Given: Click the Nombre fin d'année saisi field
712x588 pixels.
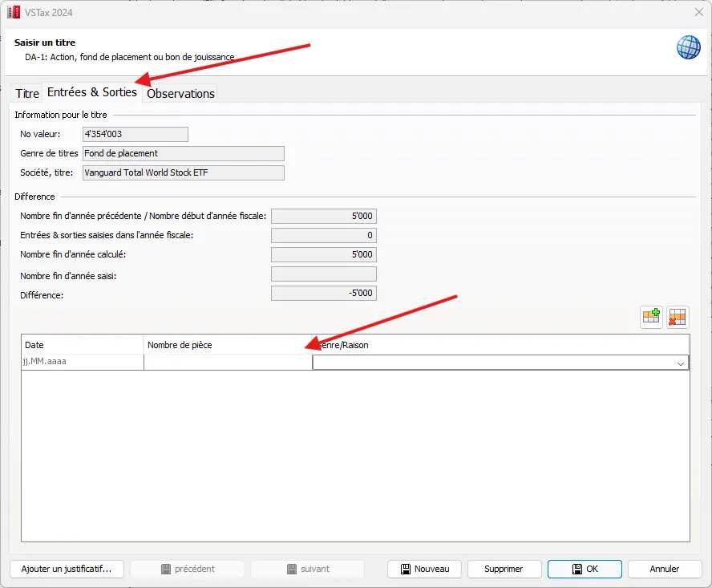Looking at the screenshot, I should [x=323, y=274].
